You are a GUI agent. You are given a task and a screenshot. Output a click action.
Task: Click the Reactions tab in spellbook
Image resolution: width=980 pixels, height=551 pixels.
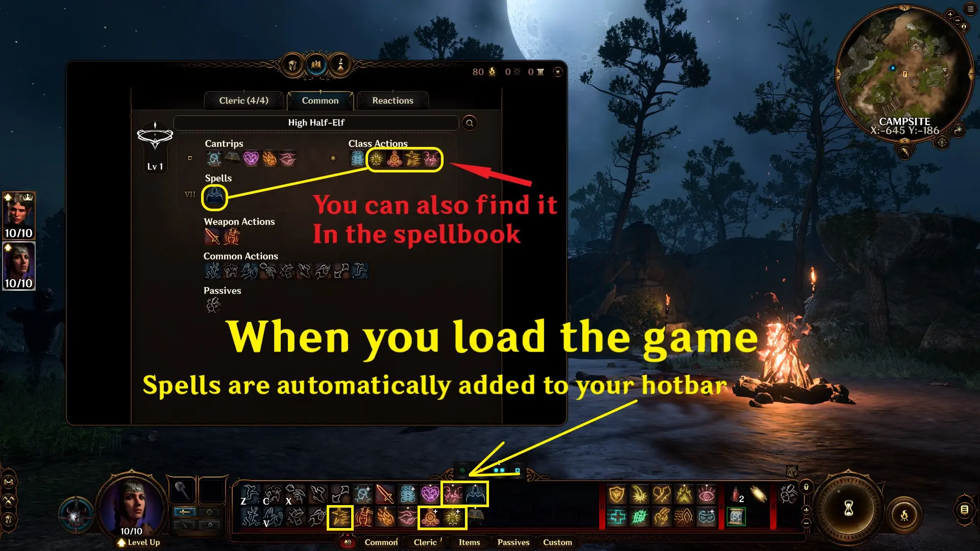pos(391,99)
